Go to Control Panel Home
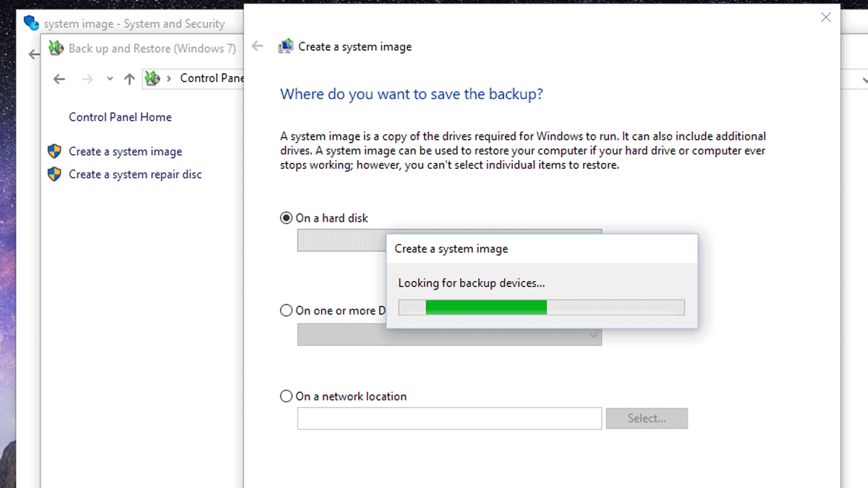This screenshot has height=488, width=868. click(x=120, y=117)
